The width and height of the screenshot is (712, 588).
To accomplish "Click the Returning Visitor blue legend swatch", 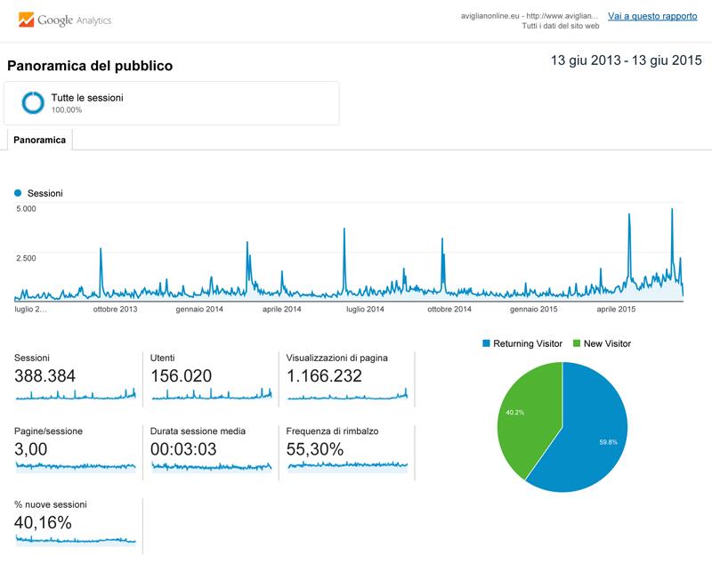I will (486, 343).
